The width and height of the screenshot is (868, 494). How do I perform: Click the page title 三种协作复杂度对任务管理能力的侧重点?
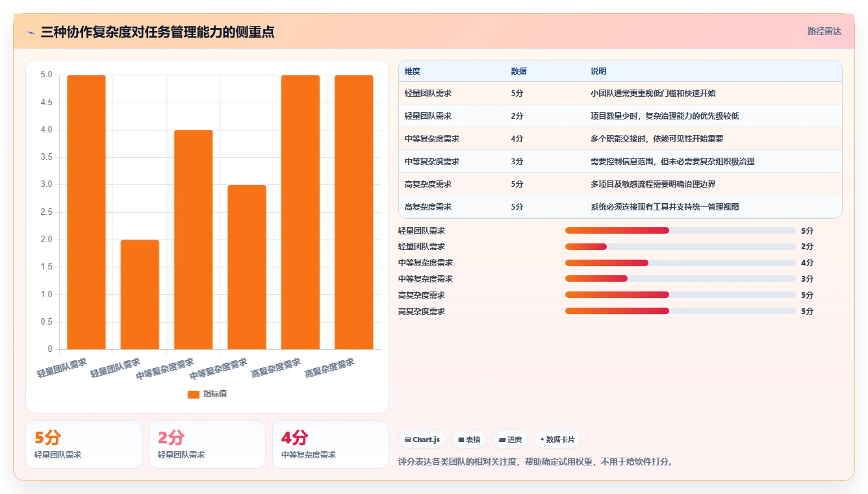point(157,32)
